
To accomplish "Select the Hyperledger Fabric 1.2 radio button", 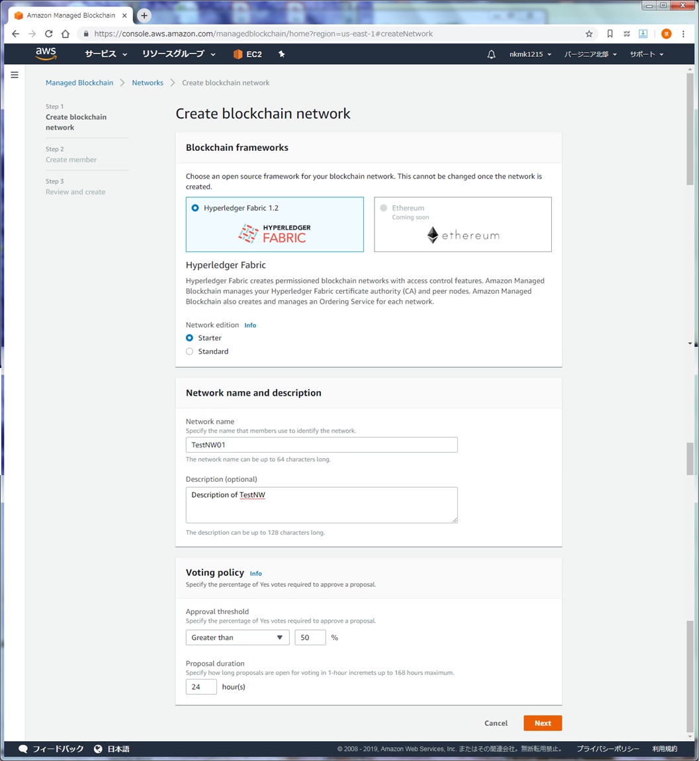I will [x=195, y=208].
